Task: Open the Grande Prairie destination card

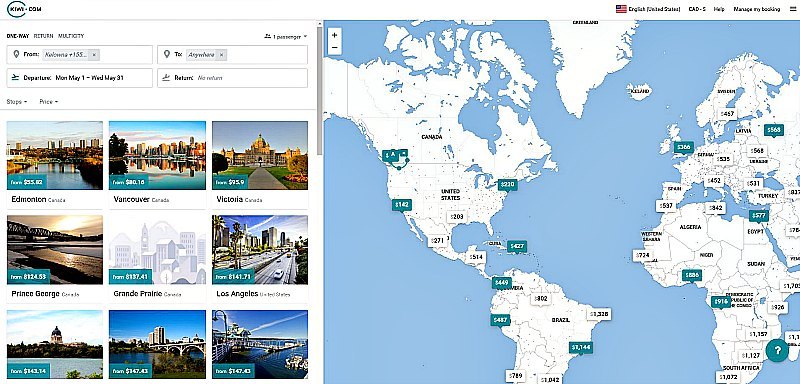Action: (x=158, y=259)
